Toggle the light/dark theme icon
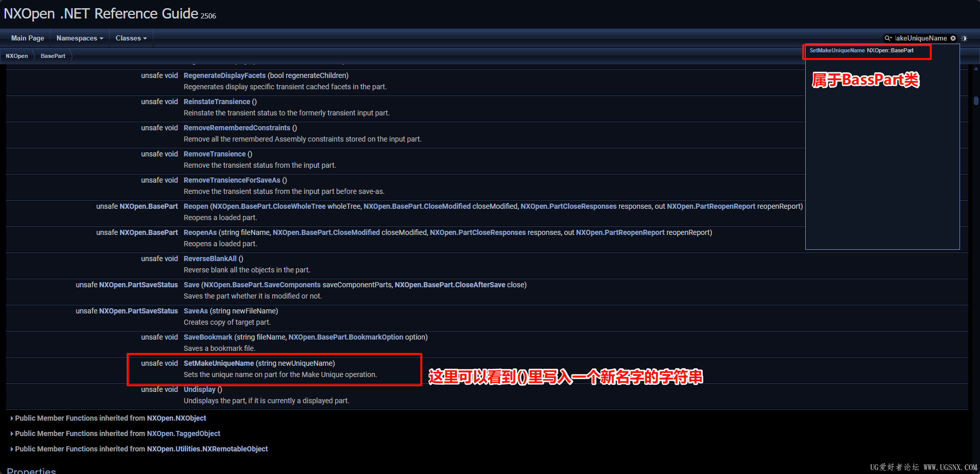The image size is (980, 474). [x=964, y=38]
